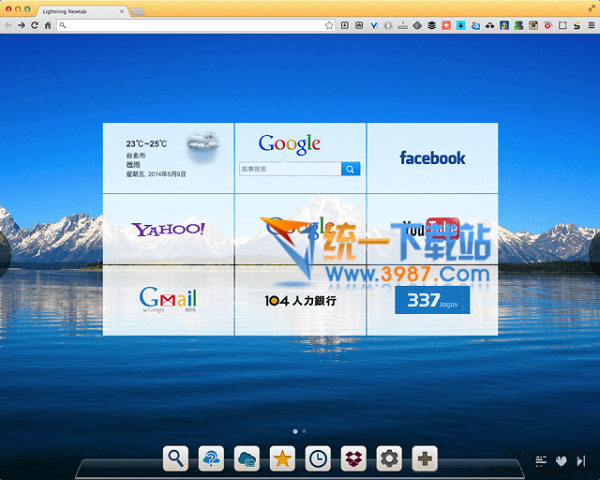
Task: Click the plus icon to add a tile
Action: pos(425,459)
